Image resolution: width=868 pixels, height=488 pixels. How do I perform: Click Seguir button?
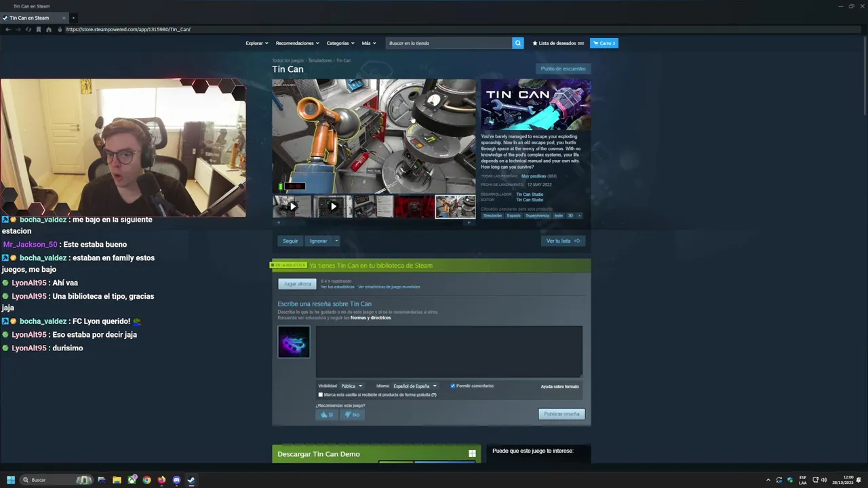[x=290, y=241]
